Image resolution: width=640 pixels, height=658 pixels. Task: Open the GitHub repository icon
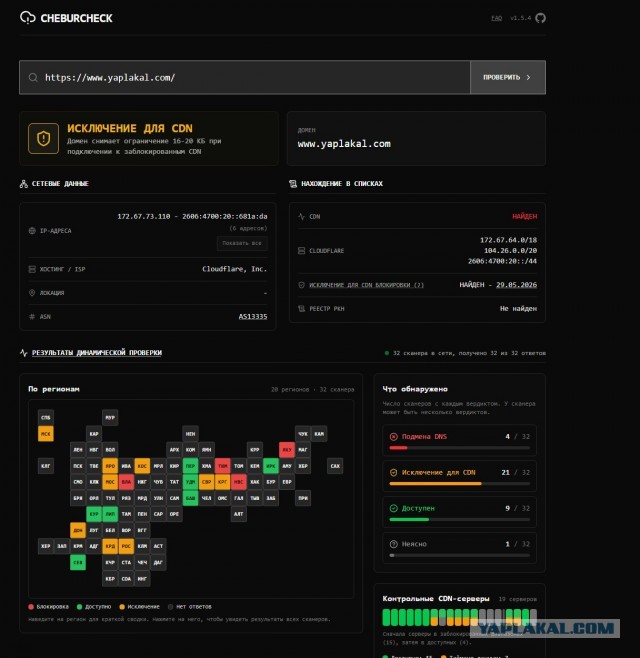pos(541,18)
